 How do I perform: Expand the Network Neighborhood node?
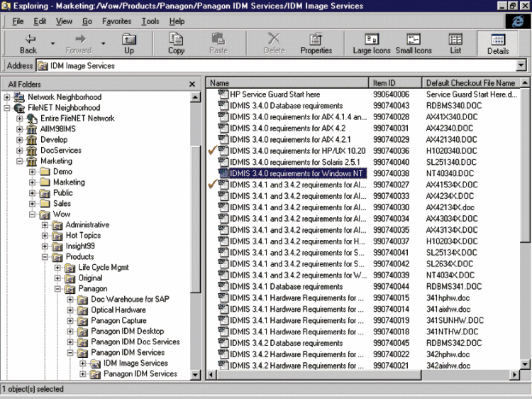[x=7, y=97]
